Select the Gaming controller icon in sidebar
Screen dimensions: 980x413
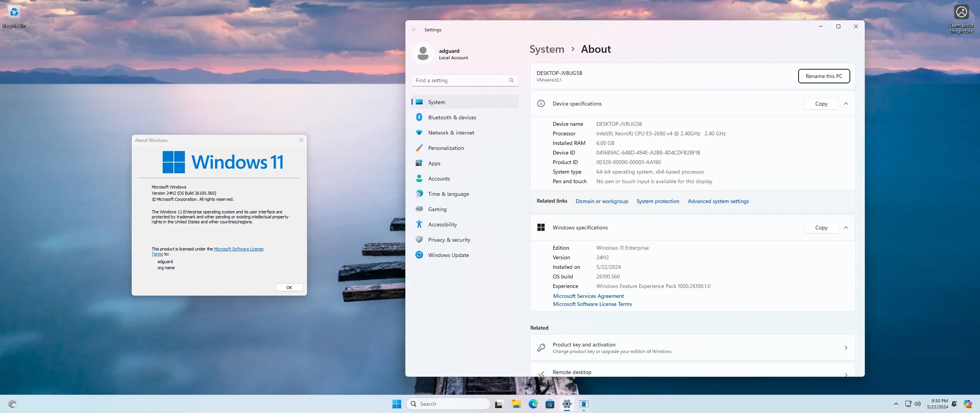pos(419,209)
